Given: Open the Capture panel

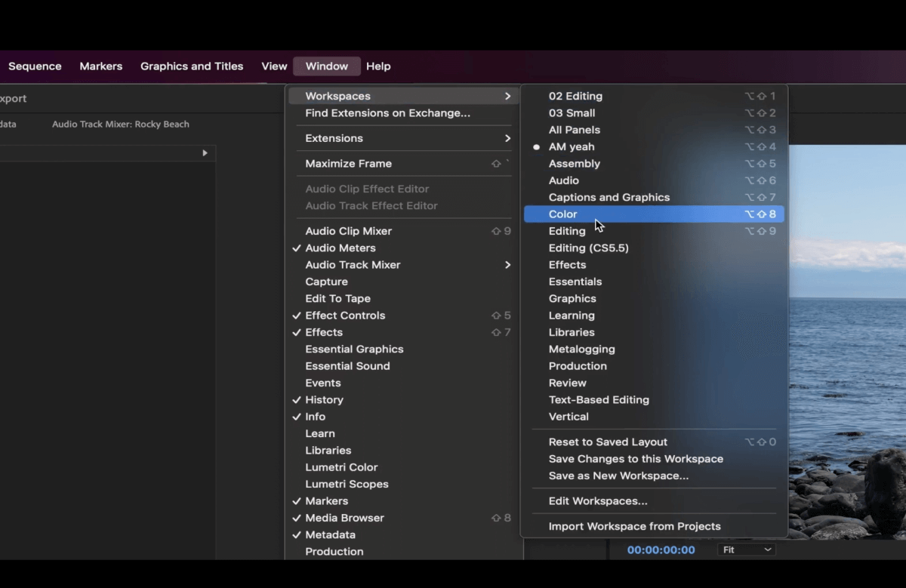Looking at the screenshot, I should tap(402, 282).
